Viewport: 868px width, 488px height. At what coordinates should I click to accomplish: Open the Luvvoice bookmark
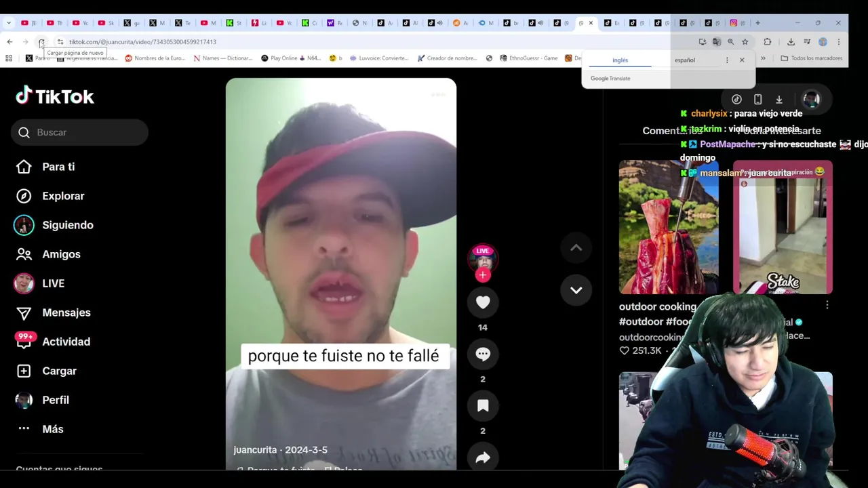(379, 58)
